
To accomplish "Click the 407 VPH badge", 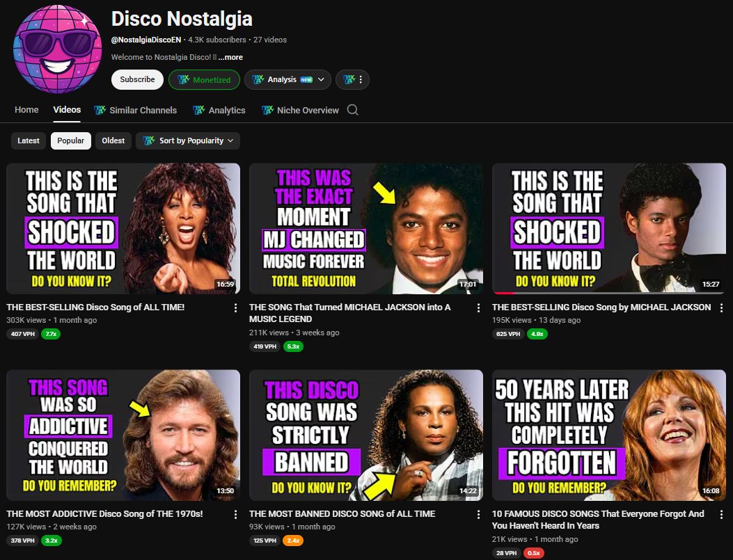I will tap(23, 334).
